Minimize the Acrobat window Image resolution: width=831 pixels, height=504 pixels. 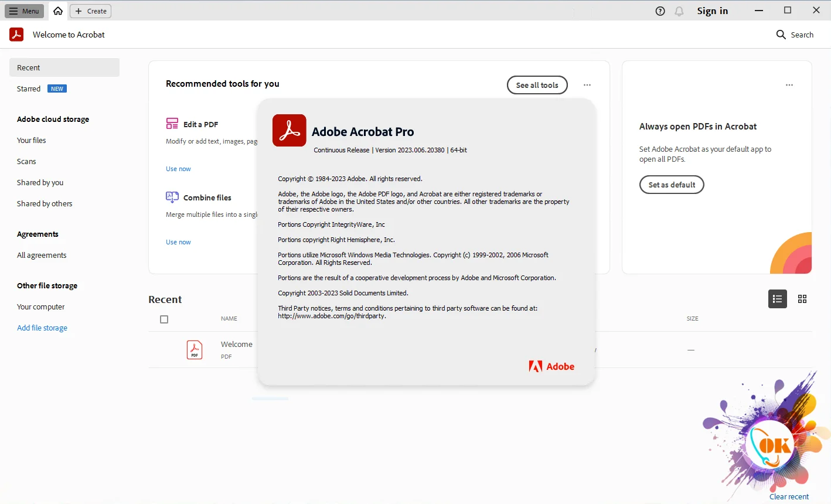(x=759, y=11)
